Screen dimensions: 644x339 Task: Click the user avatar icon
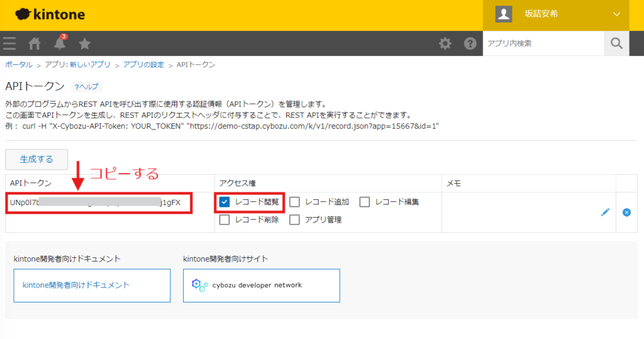click(x=504, y=14)
